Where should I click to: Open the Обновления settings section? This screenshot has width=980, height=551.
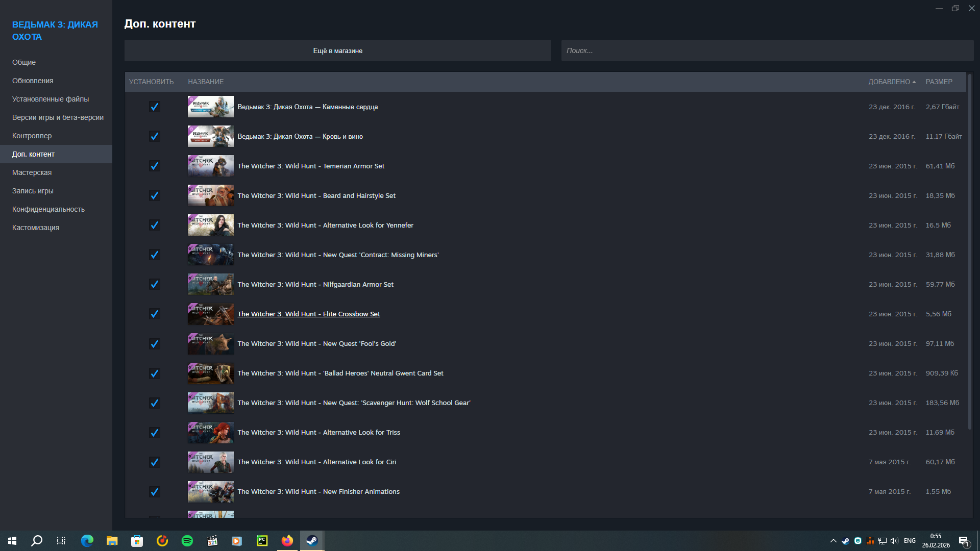click(33, 81)
